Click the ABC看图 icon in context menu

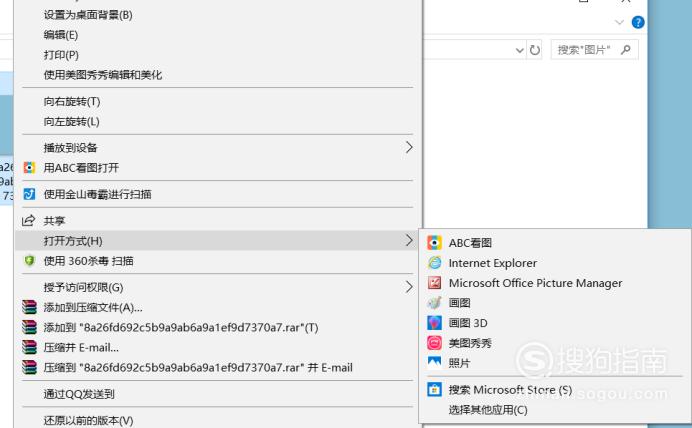[x=29, y=168]
